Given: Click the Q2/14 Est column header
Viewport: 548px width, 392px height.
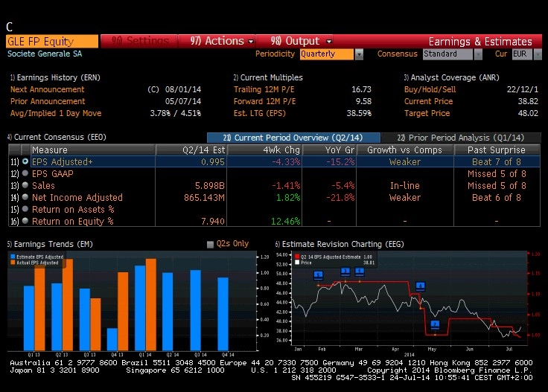Looking at the screenshot, I should pos(191,150).
